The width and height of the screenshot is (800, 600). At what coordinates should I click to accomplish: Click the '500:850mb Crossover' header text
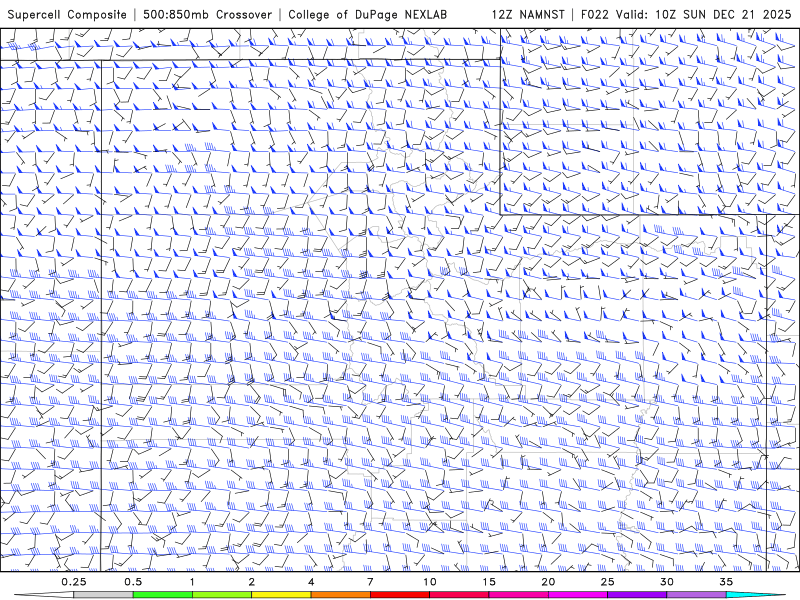tap(207, 14)
